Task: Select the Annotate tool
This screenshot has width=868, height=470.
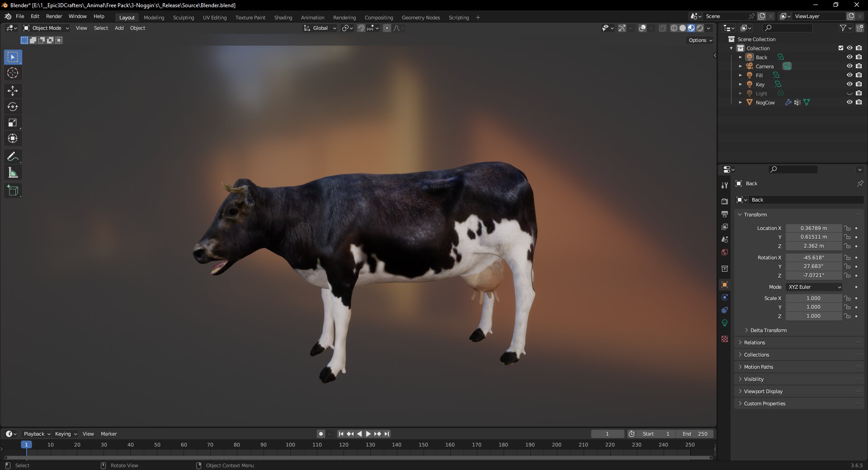Action: pos(13,157)
